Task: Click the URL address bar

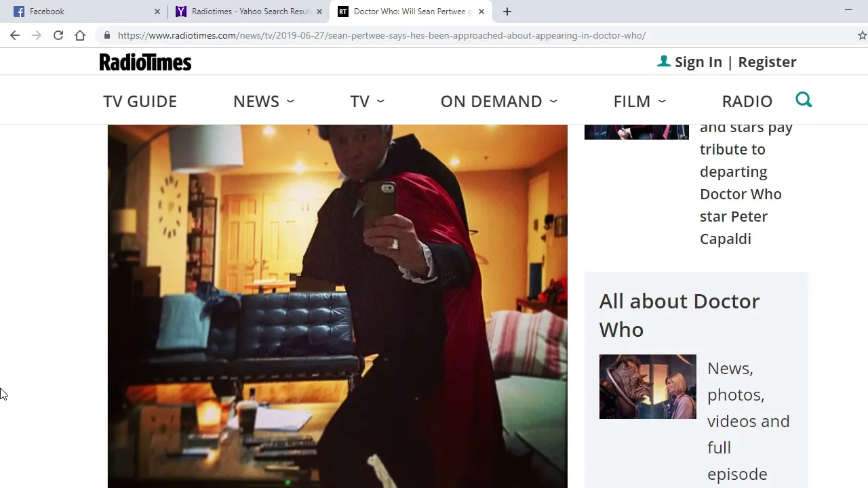Action: (x=475, y=35)
